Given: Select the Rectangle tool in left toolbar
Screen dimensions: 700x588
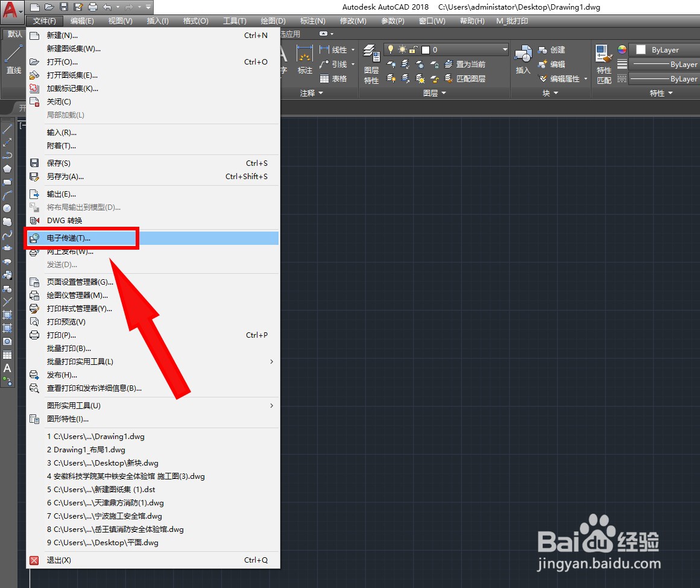Looking at the screenshot, I should (7, 182).
